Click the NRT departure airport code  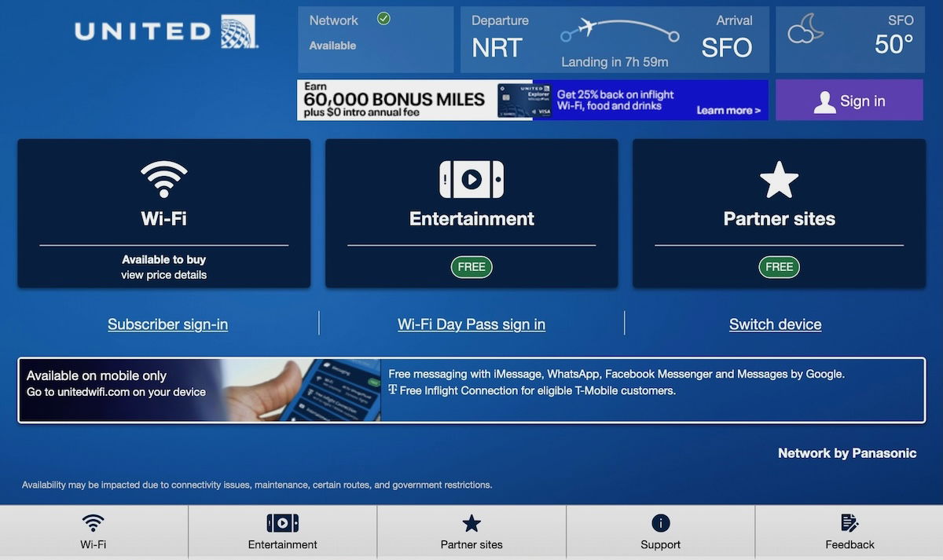click(x=497, y=48)
